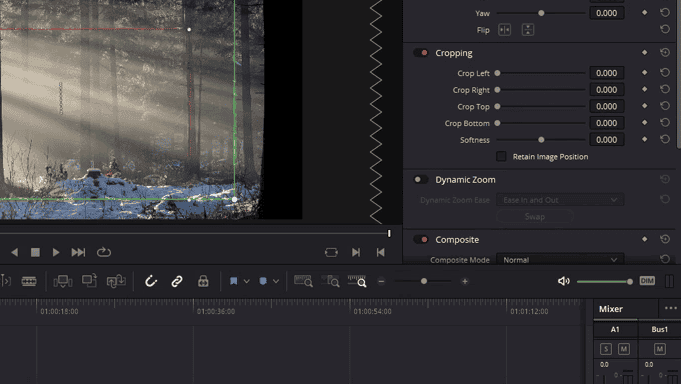The image size is (681, 384).
Task: Play the timeline in reverse
Action: tap(14, 252)
